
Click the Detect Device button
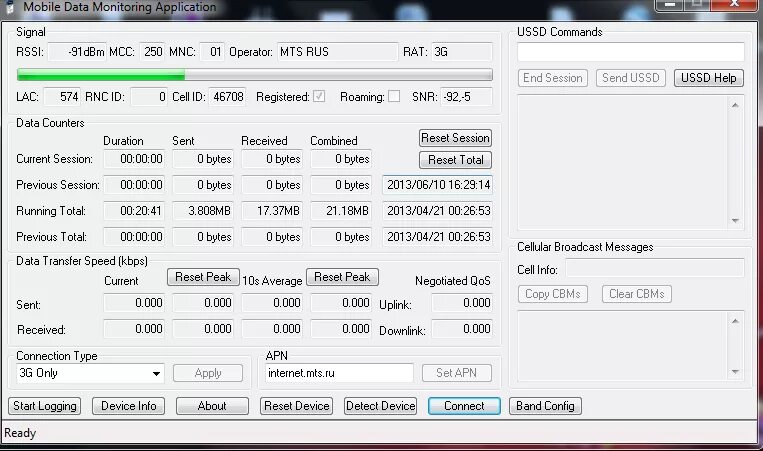(381, 406)
